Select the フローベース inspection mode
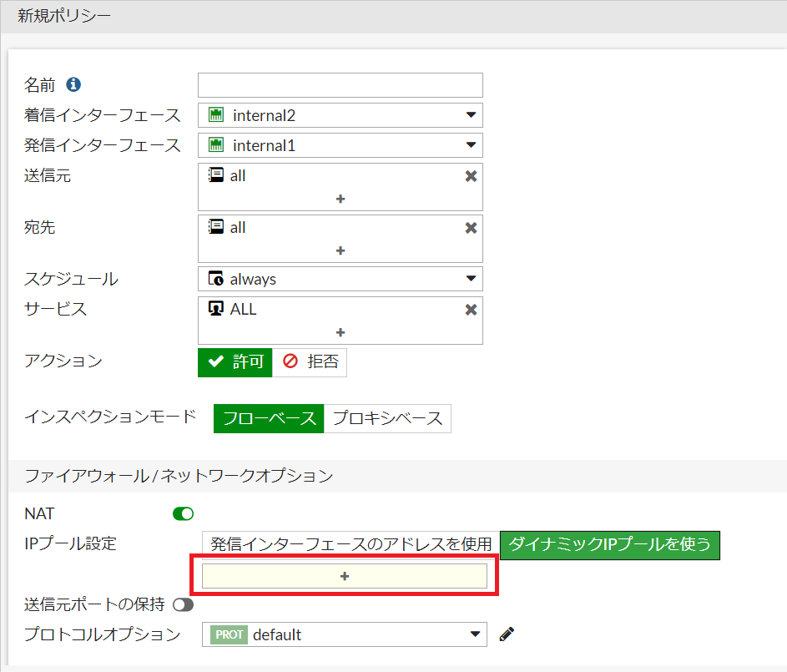This screenshot has width=787, height=672. pos(269,418)
